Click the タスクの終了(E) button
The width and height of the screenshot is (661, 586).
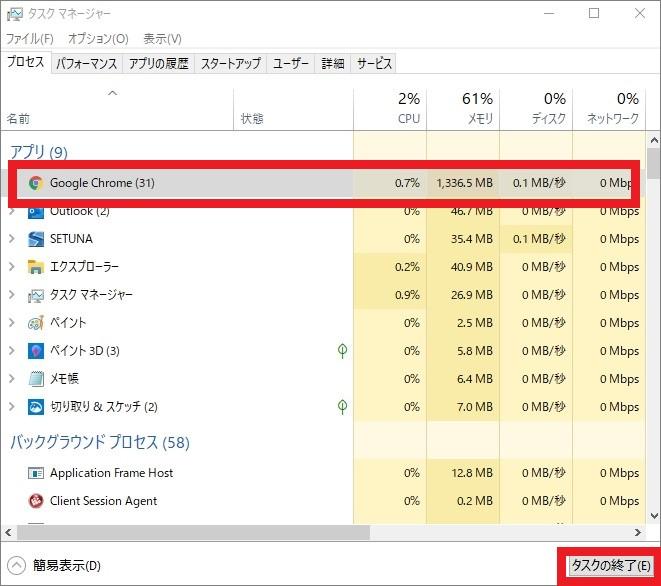(x=610, y=565)
